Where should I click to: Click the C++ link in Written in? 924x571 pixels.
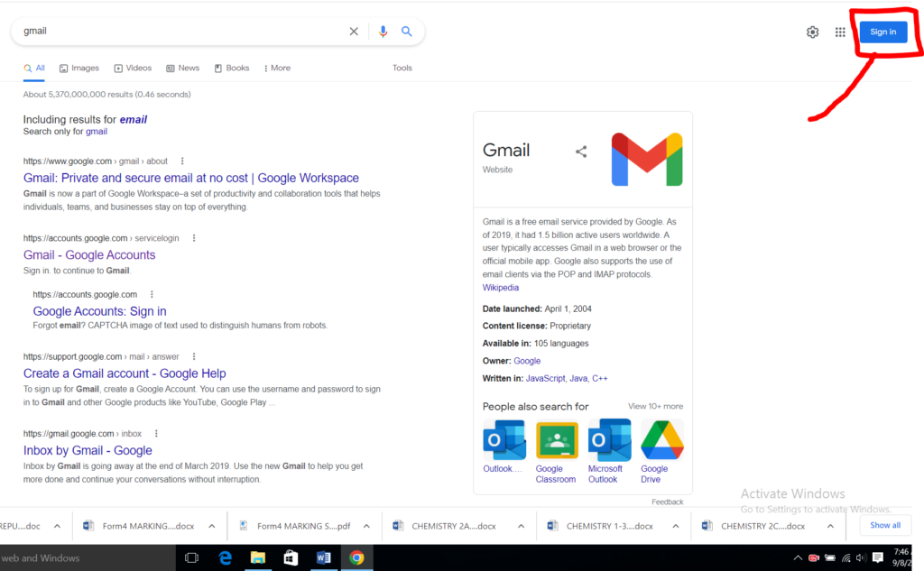(600, 378)
